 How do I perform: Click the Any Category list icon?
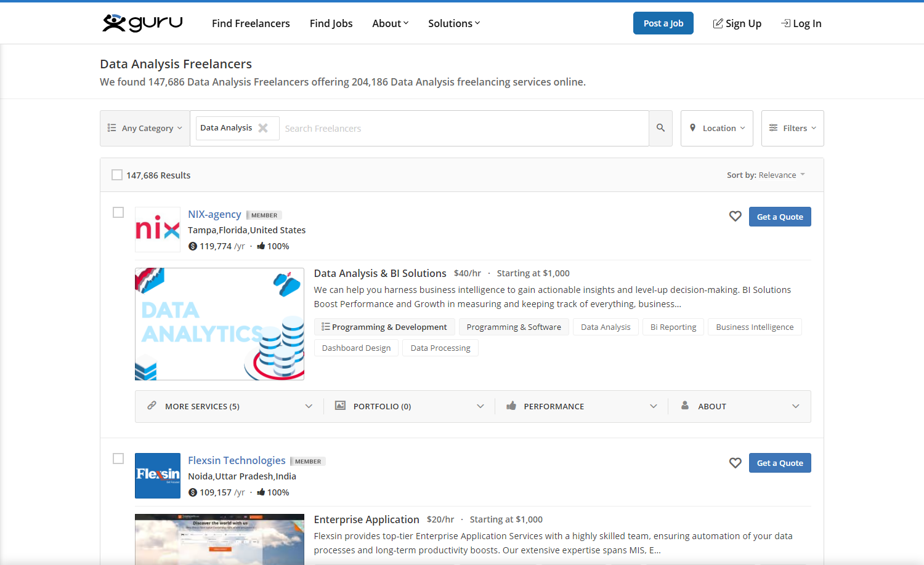click(111, 128)
